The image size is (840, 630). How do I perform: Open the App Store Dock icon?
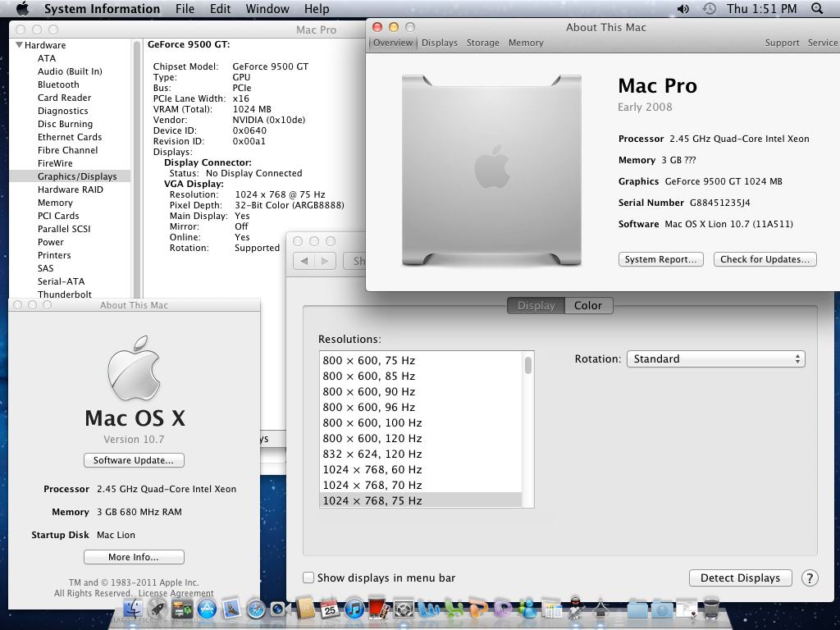(206, 609)
